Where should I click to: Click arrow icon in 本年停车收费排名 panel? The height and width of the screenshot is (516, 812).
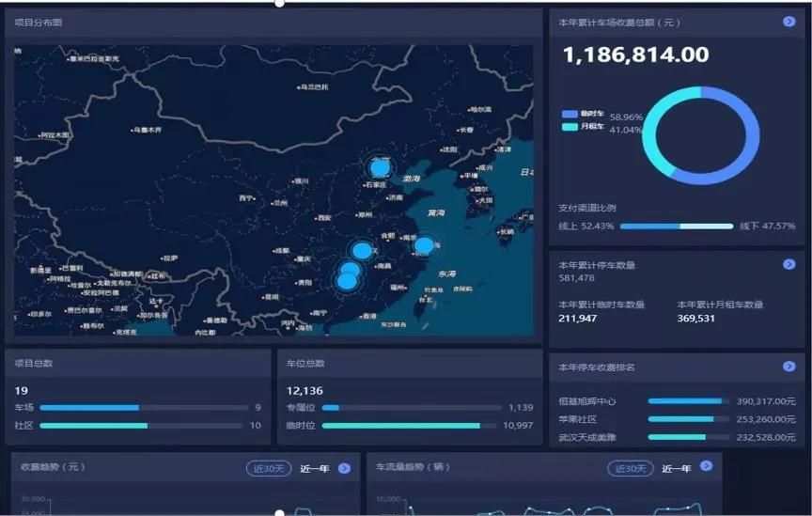789,367
